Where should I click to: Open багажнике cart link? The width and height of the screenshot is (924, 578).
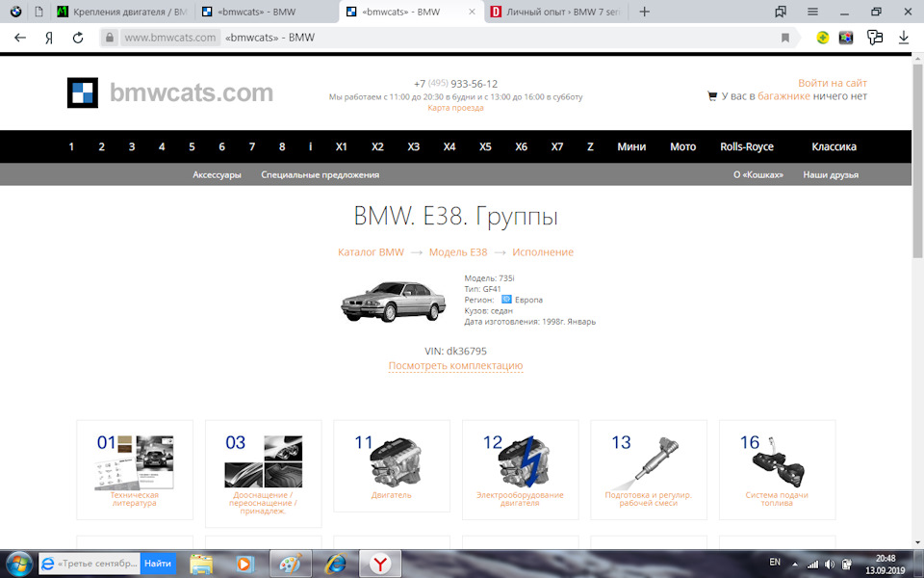[x=783, y=96]
